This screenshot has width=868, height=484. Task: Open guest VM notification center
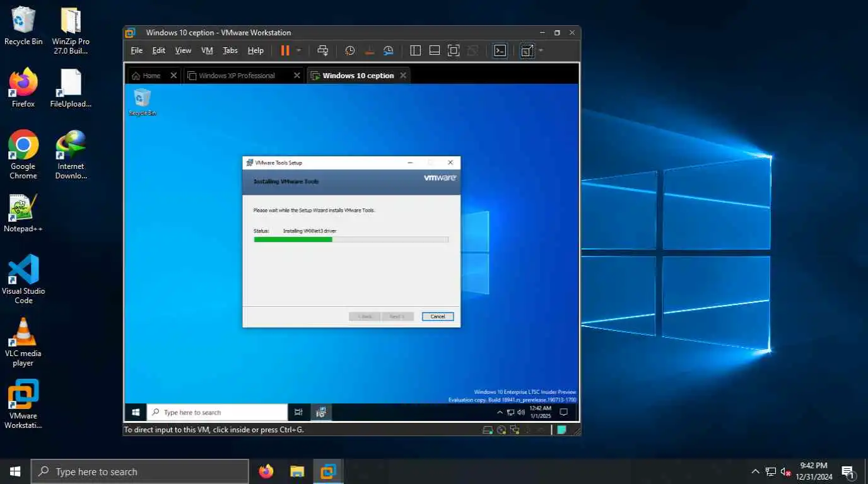[x=564, y=412]
